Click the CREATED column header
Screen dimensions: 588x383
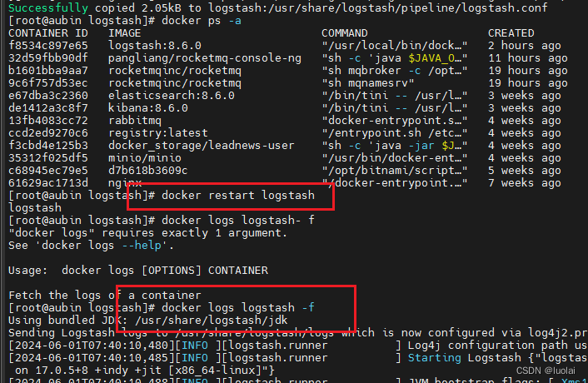[x=511, y=33]
